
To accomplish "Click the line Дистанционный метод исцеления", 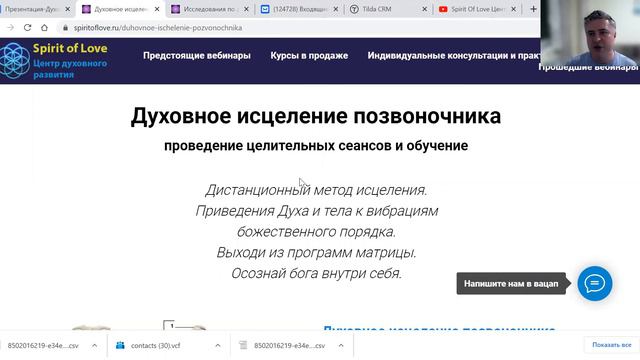I will [316, 190].
